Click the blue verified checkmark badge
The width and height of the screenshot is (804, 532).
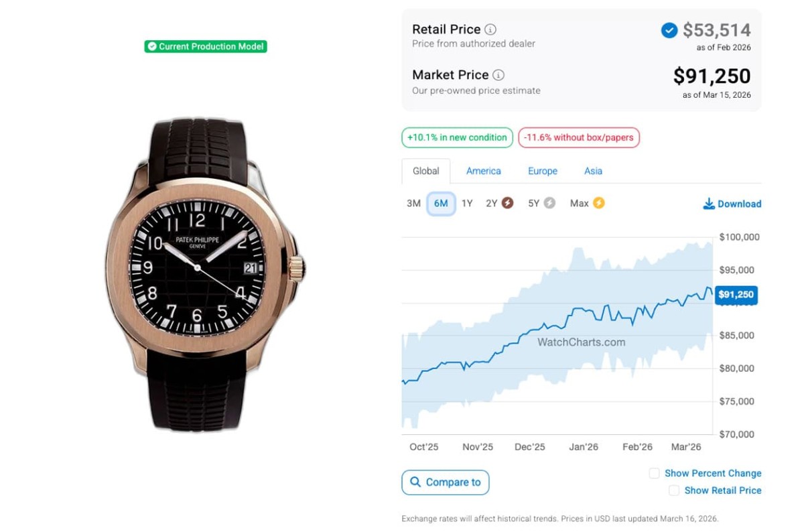669,30
